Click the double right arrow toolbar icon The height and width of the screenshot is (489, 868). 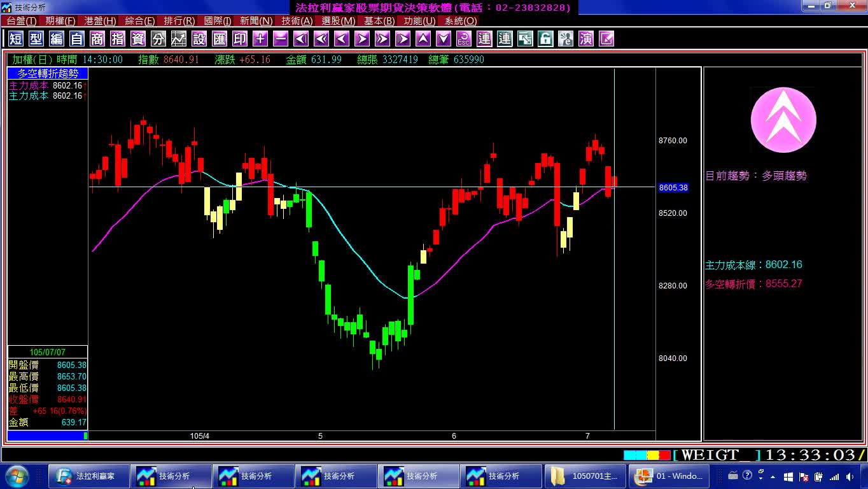point(382,39)
